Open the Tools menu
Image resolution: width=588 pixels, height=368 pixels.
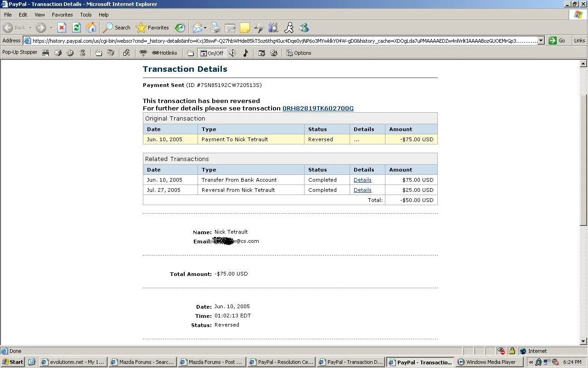(85, 15)
